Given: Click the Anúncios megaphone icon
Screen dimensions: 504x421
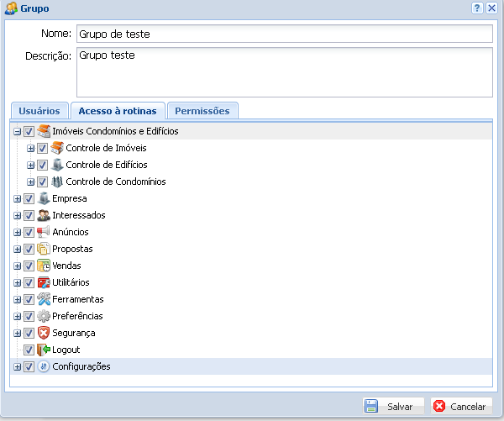Looking at the screenshot, I should point(45,232).
